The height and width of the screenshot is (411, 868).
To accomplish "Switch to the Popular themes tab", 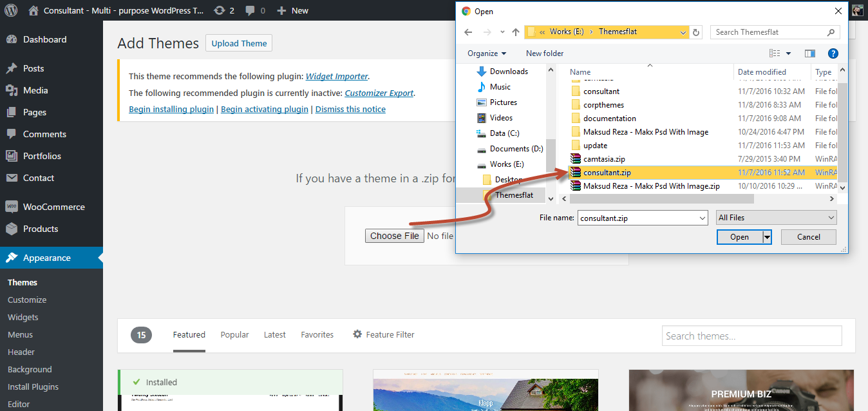I will point(234,334).
